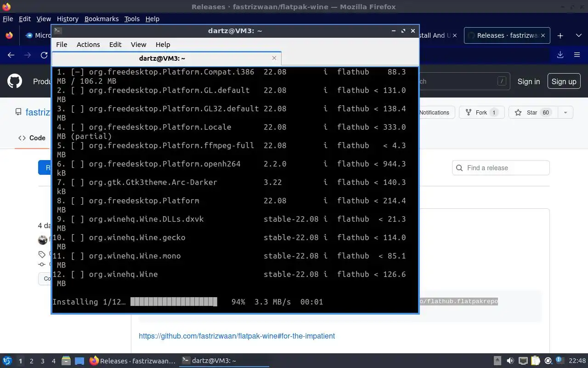Click the installing progress bar in terminal

[x=174, y=302]
